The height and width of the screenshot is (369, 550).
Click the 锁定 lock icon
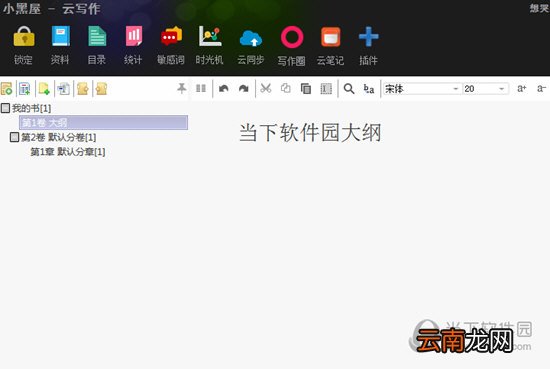point(24,36)
